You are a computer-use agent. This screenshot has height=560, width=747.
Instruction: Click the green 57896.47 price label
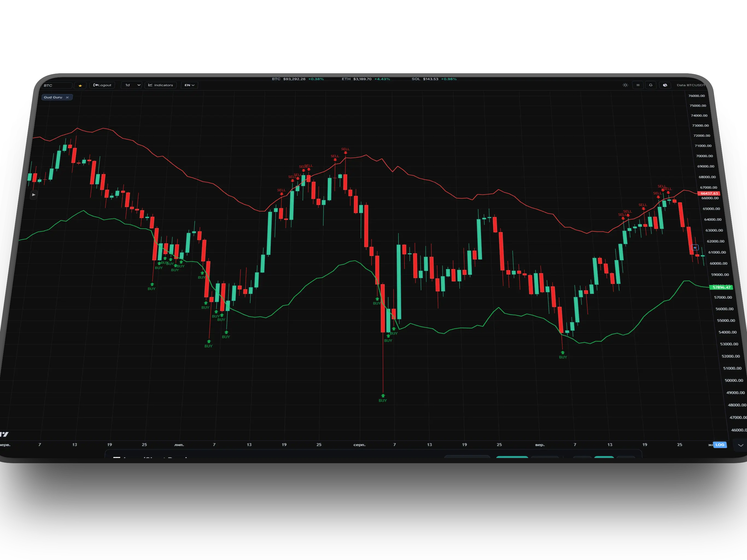pos(721,287)
